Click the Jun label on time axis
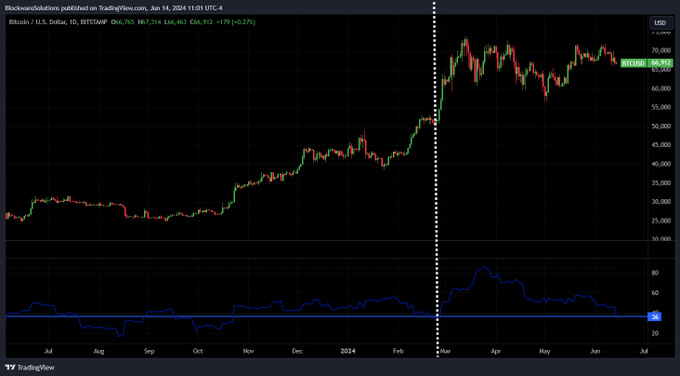The image size is (680, 376). 595,351
